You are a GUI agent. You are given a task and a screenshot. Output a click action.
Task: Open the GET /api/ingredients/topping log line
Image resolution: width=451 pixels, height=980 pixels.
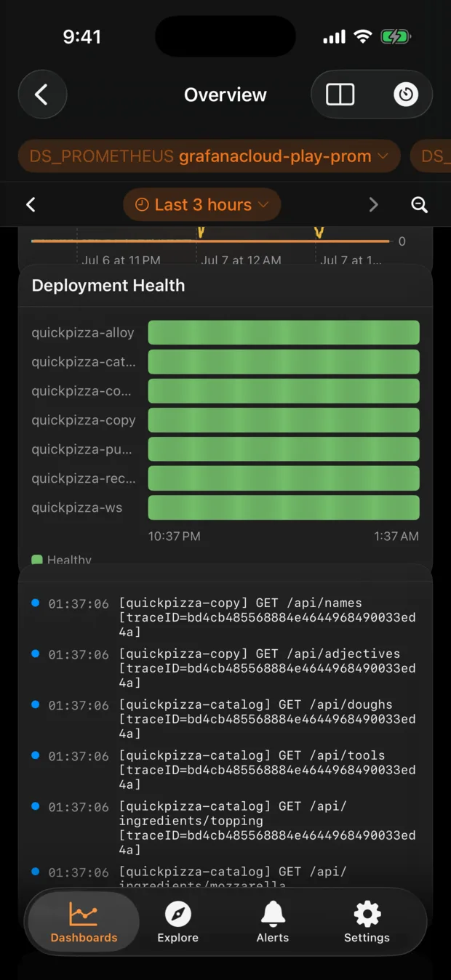pyautogui.click(x=225, y=829)
